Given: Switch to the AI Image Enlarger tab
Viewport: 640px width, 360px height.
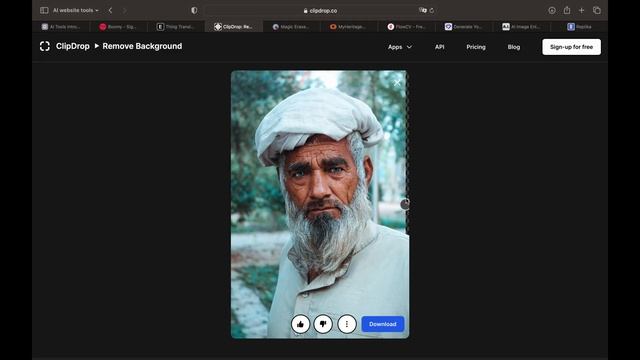Looking at the screenshot, I should (x=521, y=27).
